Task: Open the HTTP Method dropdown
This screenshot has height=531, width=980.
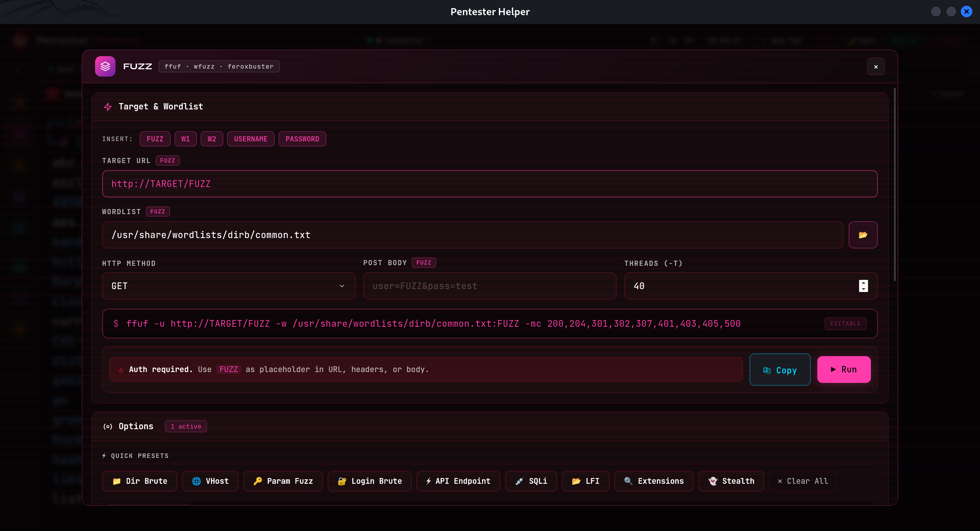Action: 228,286
